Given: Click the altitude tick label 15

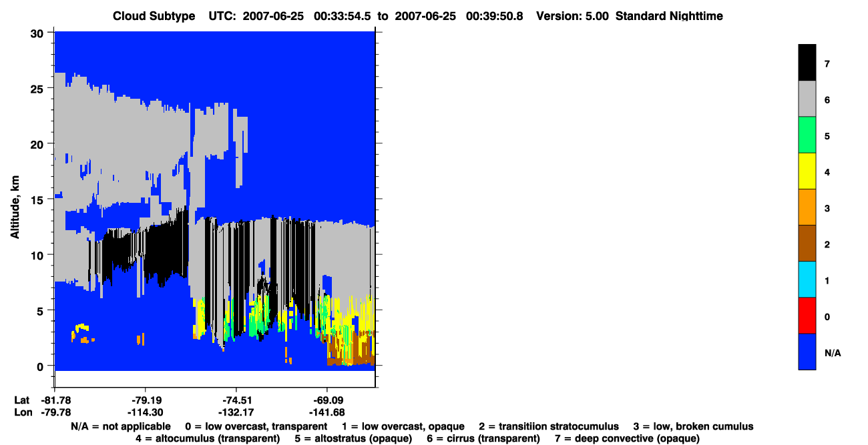Looking at the screenshot, I should click(39, 199).
